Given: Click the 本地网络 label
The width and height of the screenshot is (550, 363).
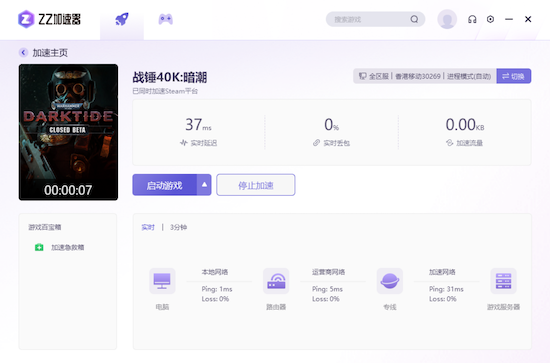Looking at the screenshot, I should point(215,272).
